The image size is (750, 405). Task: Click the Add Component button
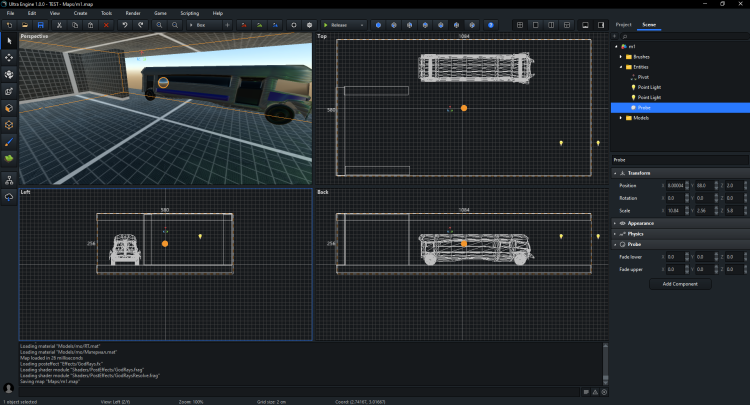[x=680, y=284]
